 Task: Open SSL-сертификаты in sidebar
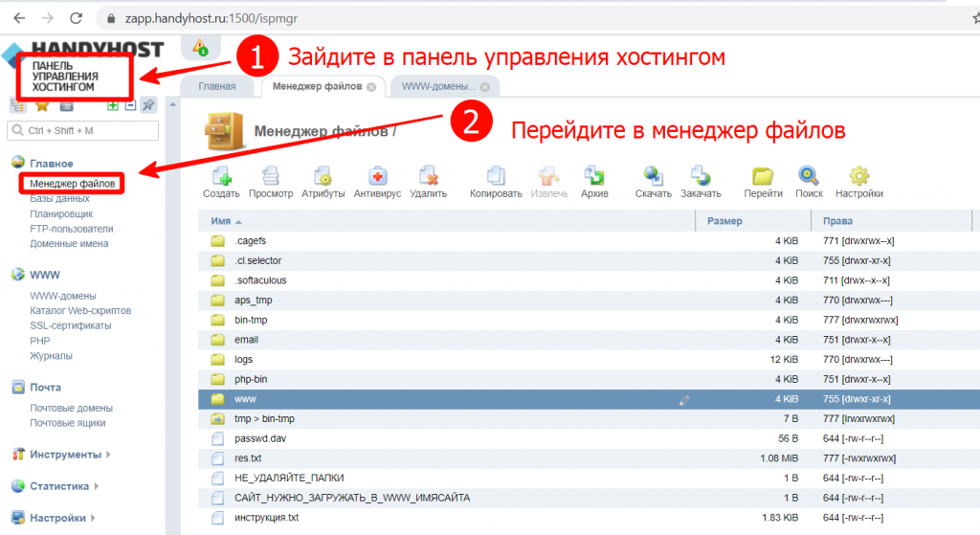coord(70,325)
